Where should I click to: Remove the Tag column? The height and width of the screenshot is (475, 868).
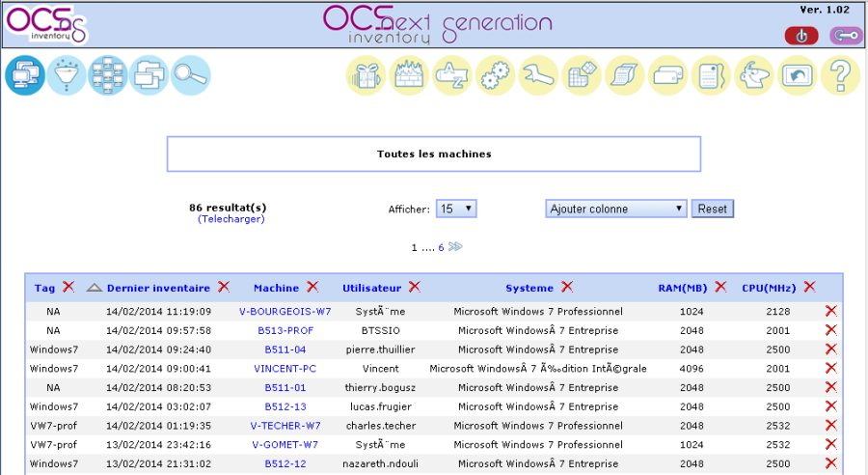tap(68, 287)
